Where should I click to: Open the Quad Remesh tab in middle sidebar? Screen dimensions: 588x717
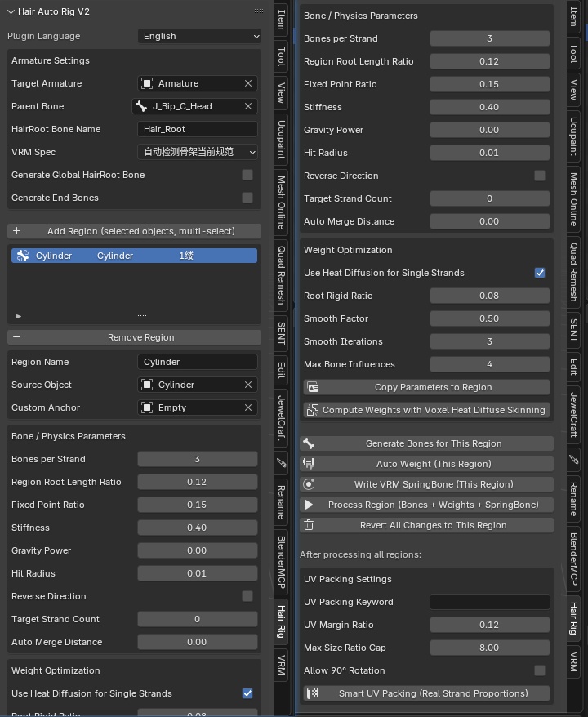[282, 275]
